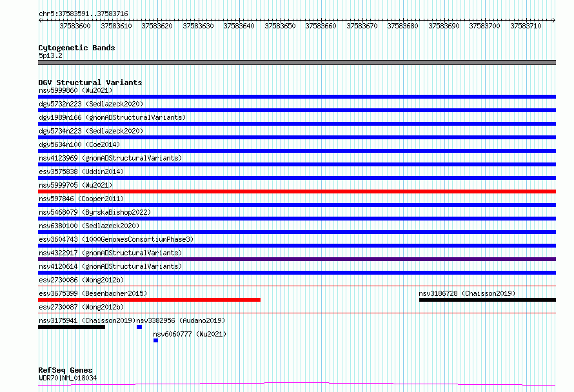Open variant nsv4120614 (gnomADStructuralVariants)

point(110,266)
